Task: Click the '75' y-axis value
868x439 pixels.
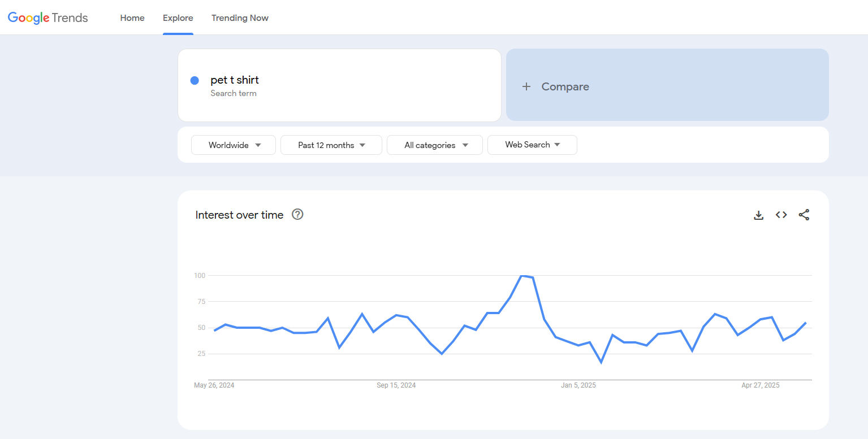Action: (x=201, y=302)
